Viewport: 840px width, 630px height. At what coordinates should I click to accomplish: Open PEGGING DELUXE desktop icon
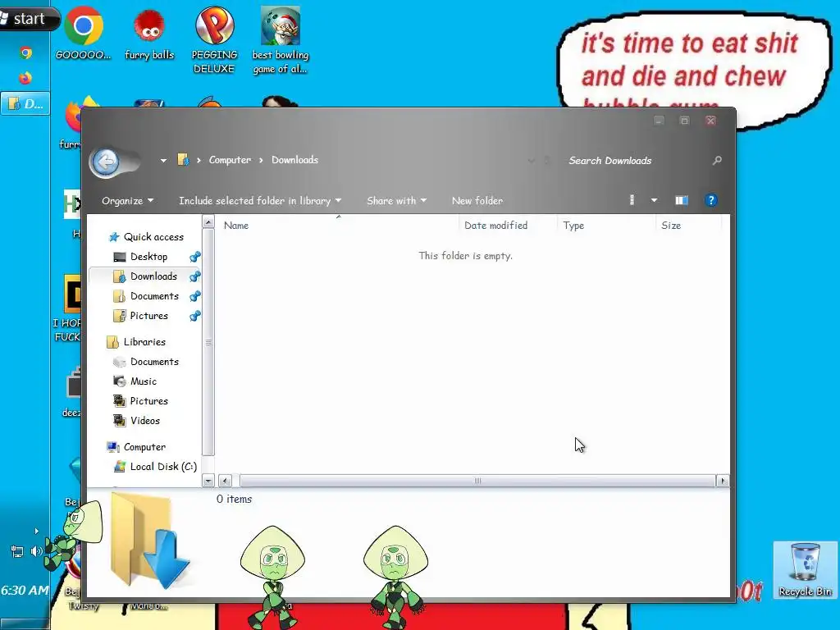[x=214, y=41]
